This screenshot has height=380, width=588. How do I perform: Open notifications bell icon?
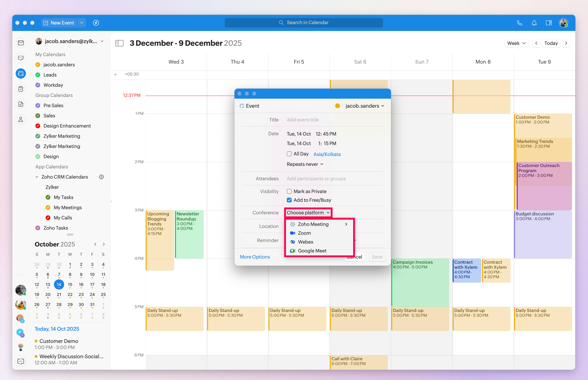pos(534,23)
